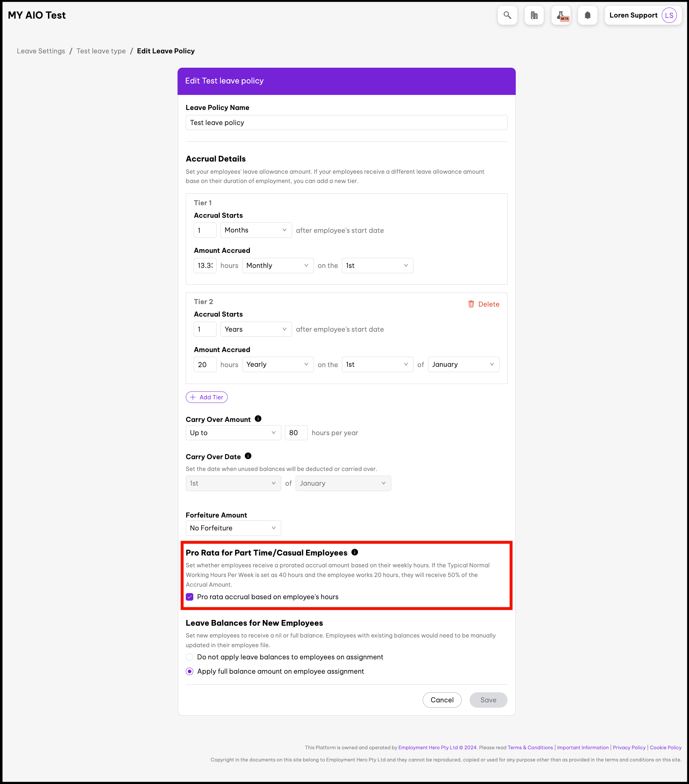Navigate to Test leave type breadcrumb
The width and height of the screenshot is (689, 784).
click(101, 51)
